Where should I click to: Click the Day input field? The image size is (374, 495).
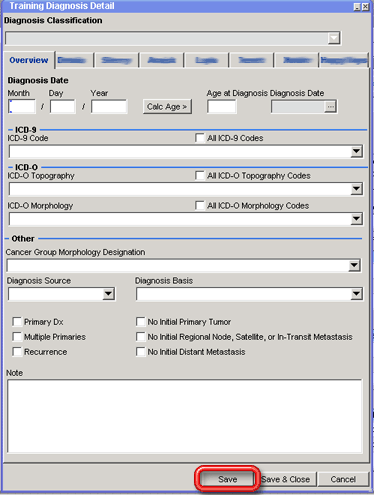coord(63,107)
